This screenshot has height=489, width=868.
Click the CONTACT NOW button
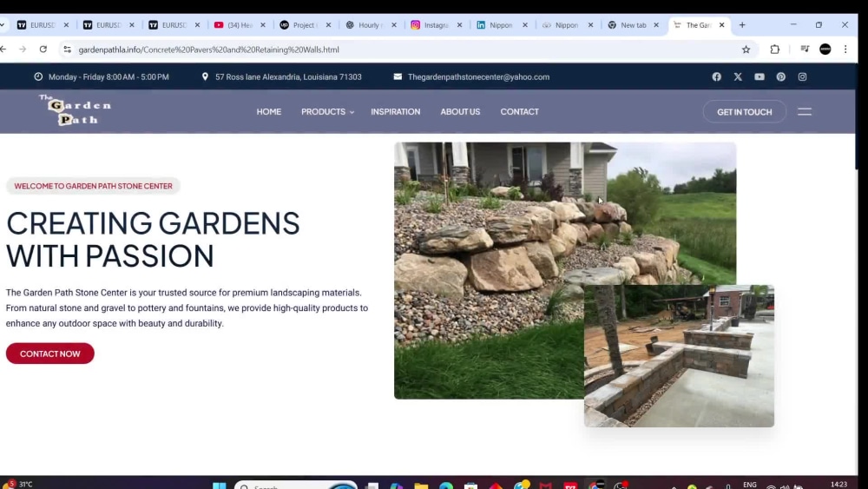click(49, 354)
